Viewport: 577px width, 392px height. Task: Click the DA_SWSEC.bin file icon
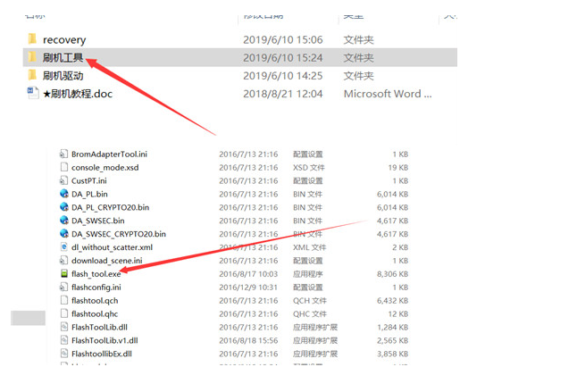(63, 220)
